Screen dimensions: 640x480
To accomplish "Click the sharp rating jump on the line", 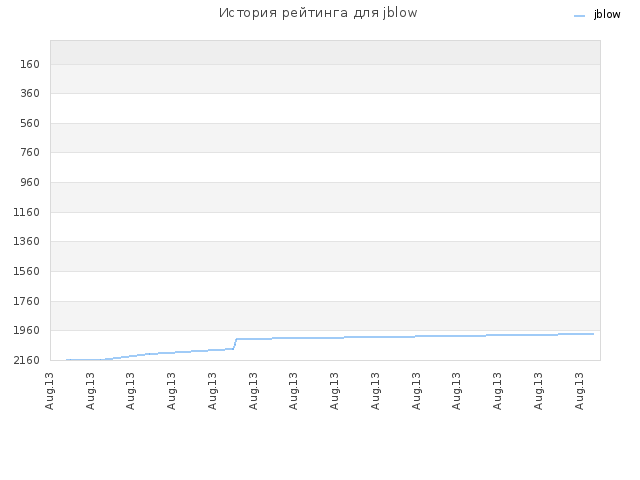I will coord(235,344).
